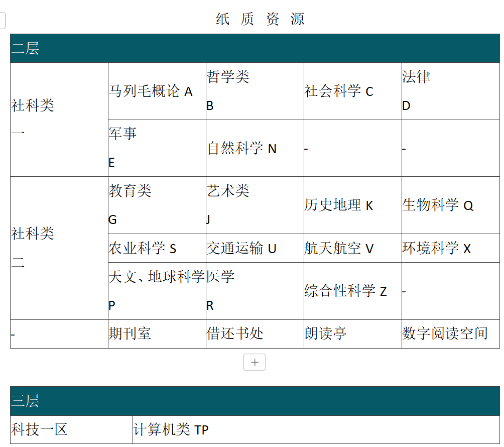
Task: Select the 历史地理 K cell
Action: click(339, 205)
